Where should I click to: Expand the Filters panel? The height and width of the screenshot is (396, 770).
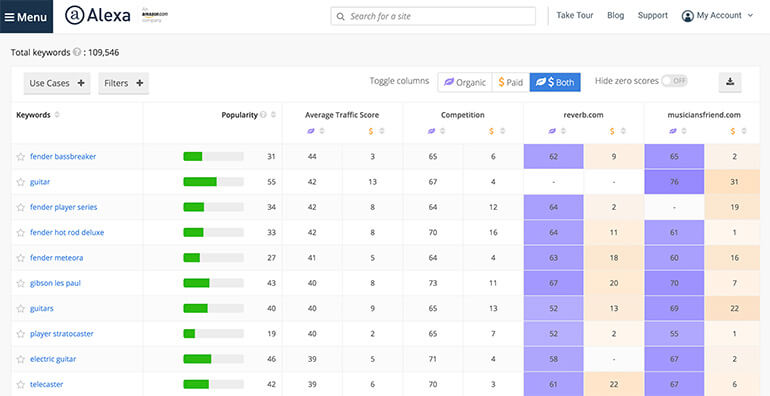tap(124, 83)
